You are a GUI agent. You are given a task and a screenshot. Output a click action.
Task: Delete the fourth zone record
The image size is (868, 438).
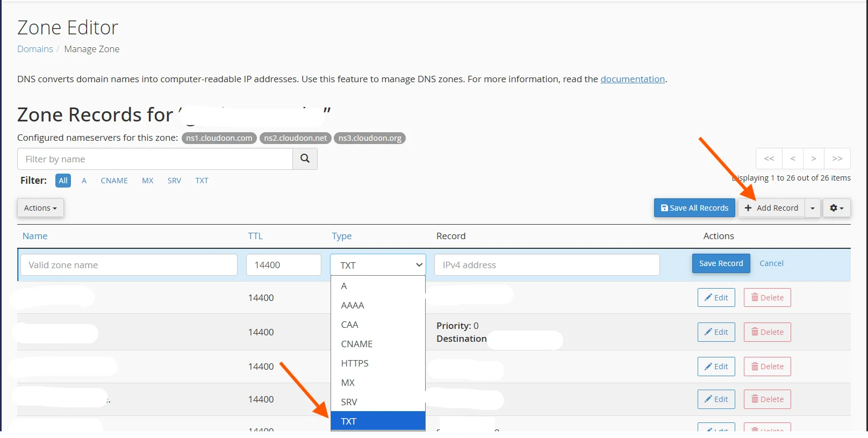pos(767,399)
